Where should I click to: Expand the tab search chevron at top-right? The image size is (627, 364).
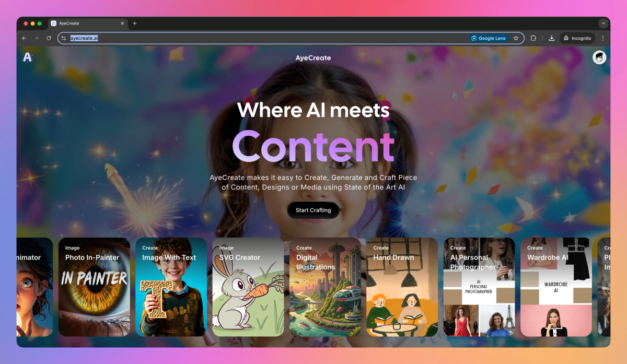(603, 23)
